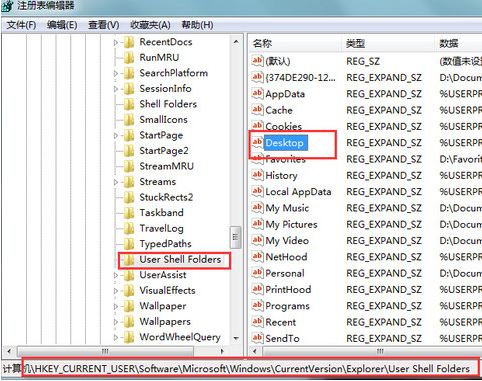Click the string icon beside Local AppData
Viewport: 482px width, 381px height.
click(x=257, y=192)
